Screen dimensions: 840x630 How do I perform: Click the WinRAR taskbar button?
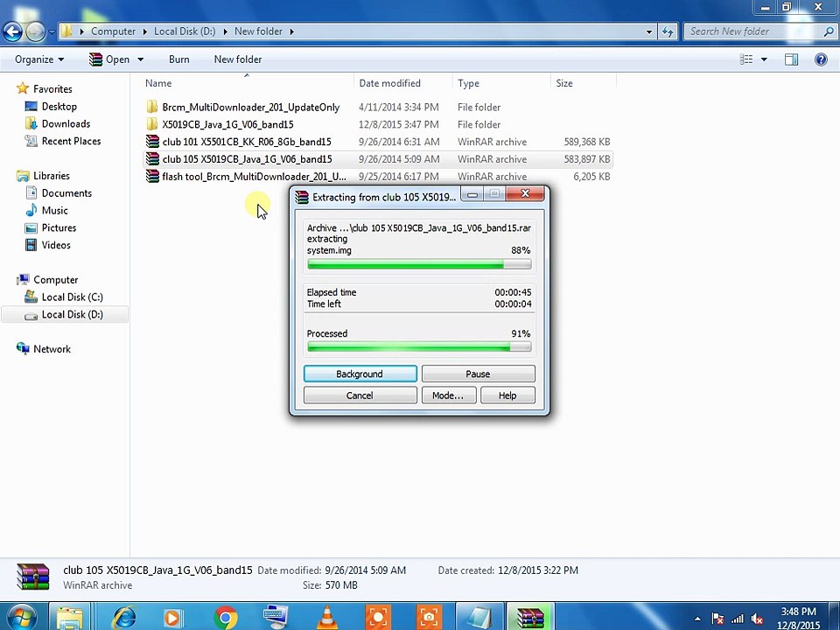click(530, 617)
